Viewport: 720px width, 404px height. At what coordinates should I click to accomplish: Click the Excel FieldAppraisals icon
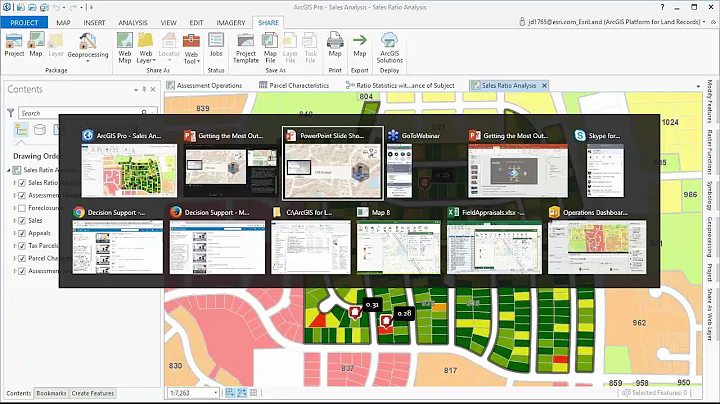click(x=453, y=212)
